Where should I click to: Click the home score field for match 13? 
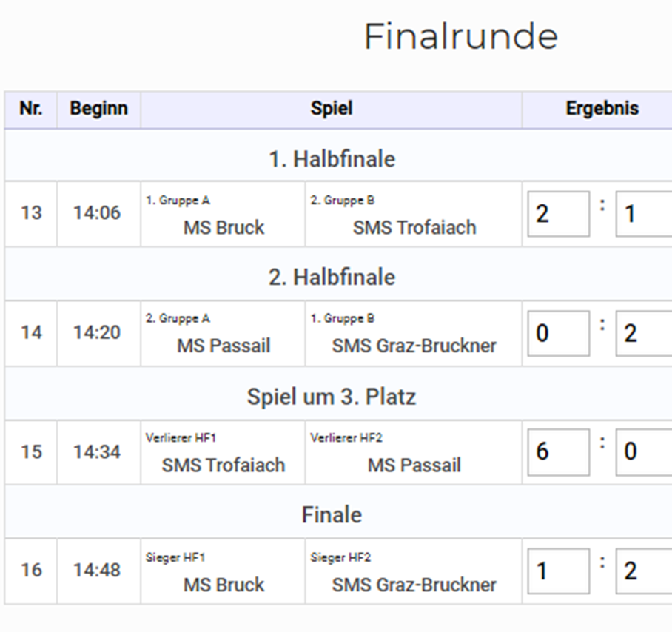(x=559, y=214)
